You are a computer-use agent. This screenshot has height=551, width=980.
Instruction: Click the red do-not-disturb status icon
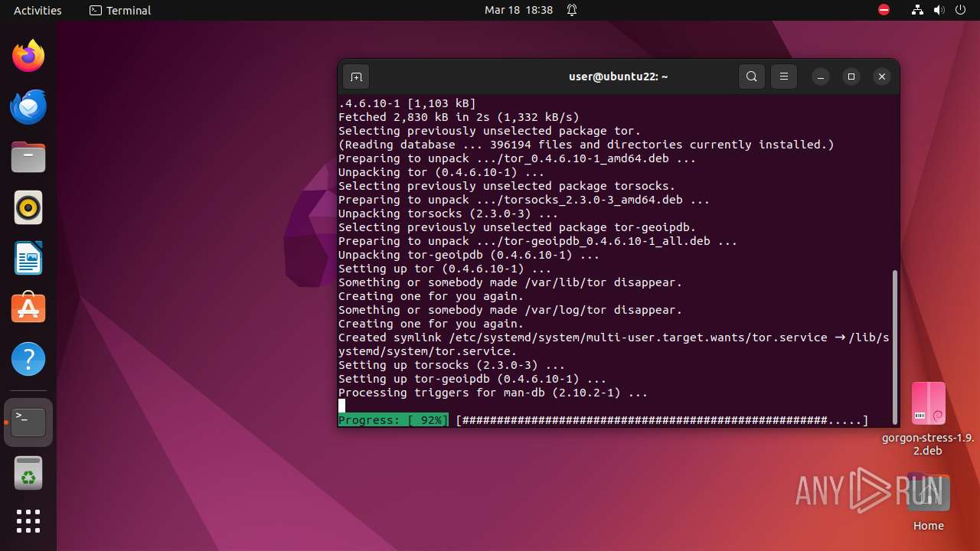click(884, 10)
